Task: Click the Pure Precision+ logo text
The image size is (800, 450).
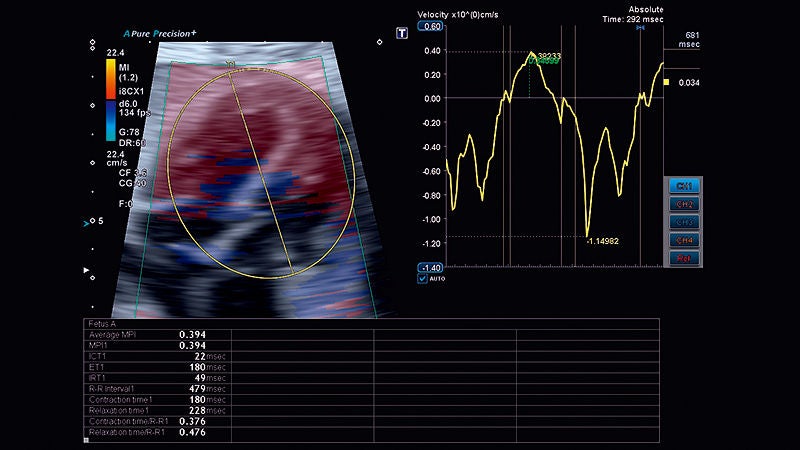Action: (160, 34)
